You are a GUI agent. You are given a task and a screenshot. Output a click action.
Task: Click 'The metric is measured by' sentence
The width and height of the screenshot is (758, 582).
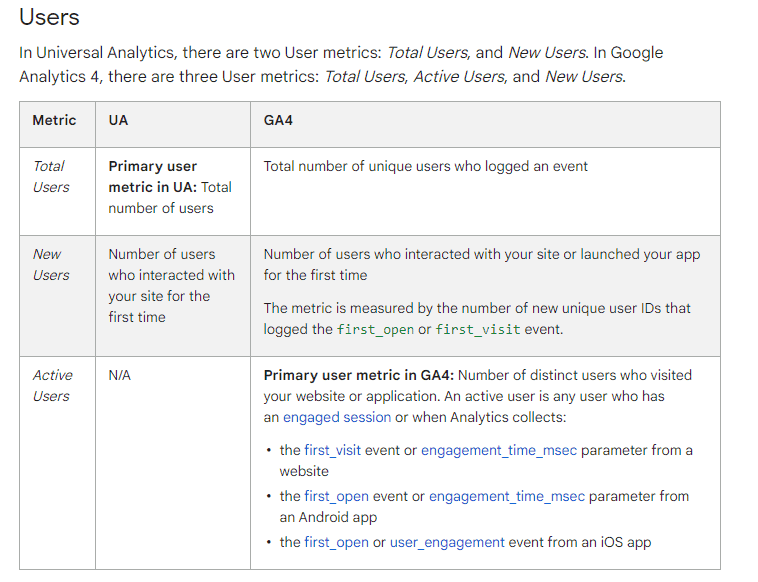pyautogui.click(x=477, y=319)
